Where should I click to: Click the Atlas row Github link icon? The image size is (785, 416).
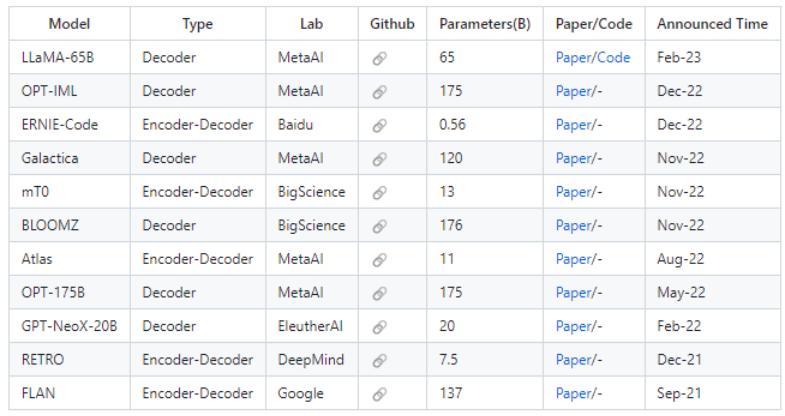click(379, 259)
